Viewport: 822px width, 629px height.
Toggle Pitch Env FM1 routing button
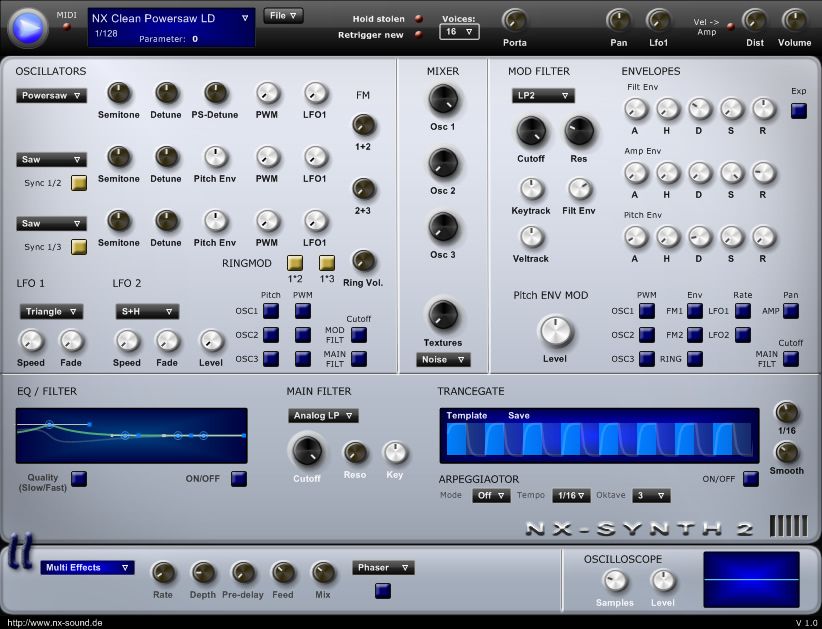tap(695, 311)
